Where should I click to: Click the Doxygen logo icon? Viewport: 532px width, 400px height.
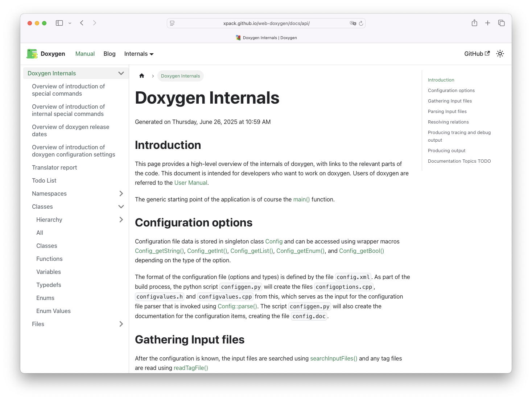32,54
